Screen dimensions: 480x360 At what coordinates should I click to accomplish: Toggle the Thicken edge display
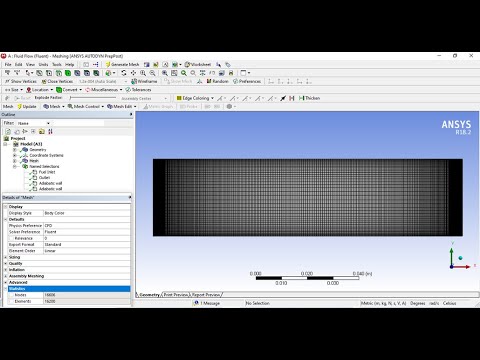309,98
